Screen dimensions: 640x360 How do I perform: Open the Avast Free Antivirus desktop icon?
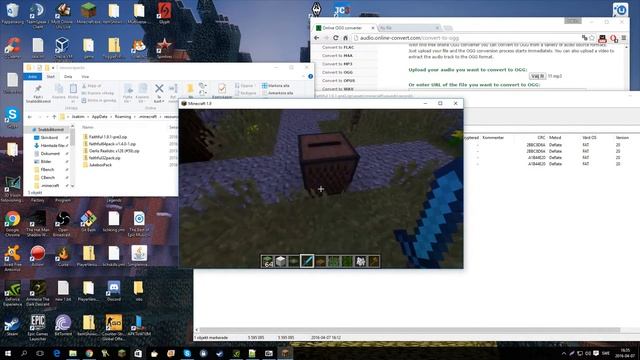click(x=12, y=257)
